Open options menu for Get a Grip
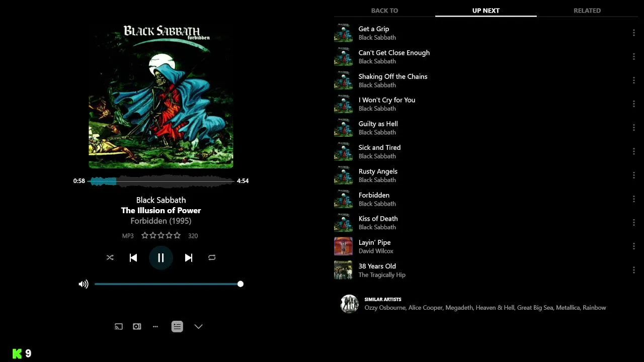Screen dimensions: 644x362 (633, 33)
